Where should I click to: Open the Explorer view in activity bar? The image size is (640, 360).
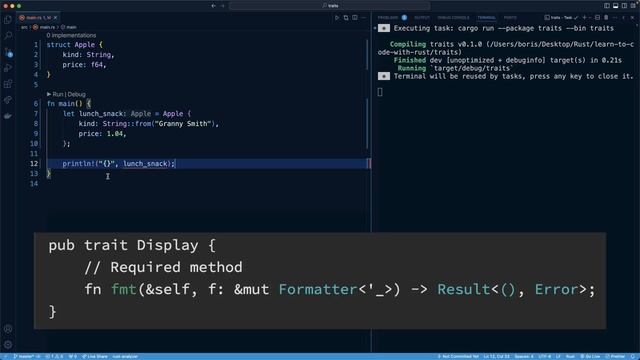(8, 20)
